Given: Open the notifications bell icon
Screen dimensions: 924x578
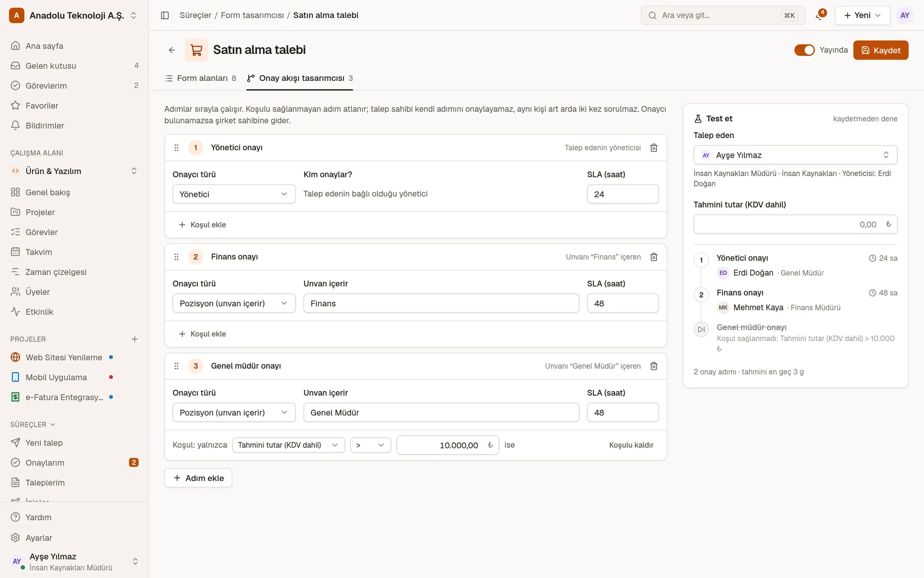Looking at the screenshot, I should tap(819, 15).
